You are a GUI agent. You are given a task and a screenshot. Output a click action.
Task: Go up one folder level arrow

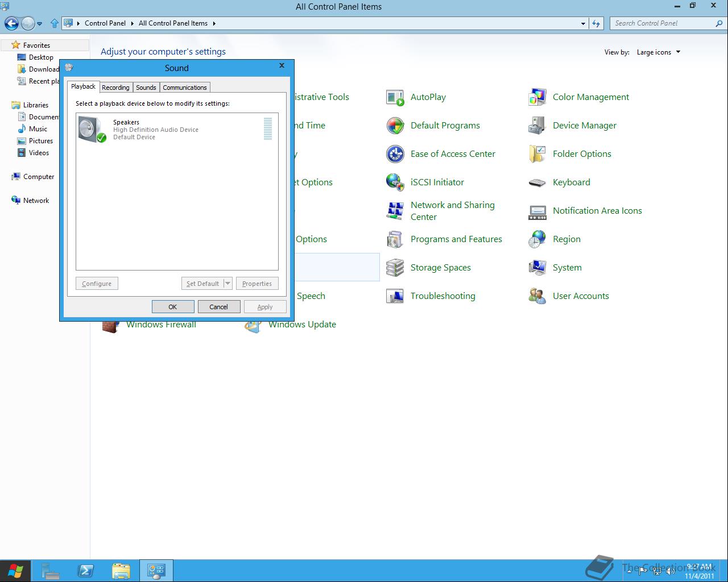55,23
